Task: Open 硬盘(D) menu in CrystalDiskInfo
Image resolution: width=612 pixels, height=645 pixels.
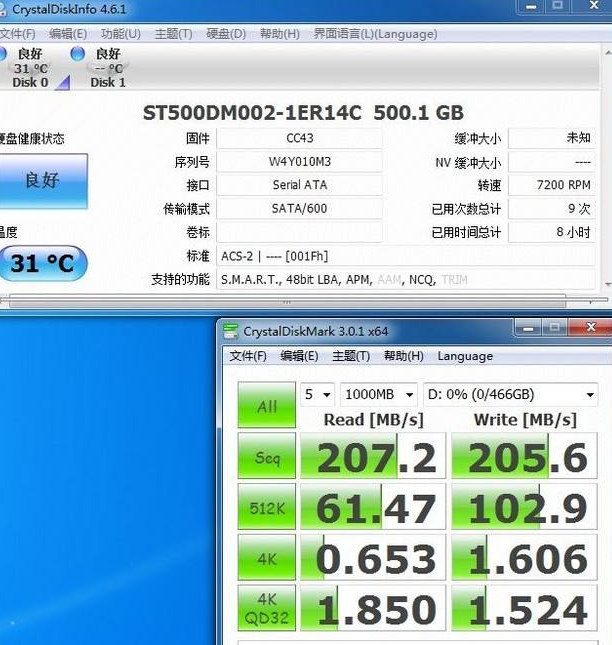Action: click(x=226, y=34)
